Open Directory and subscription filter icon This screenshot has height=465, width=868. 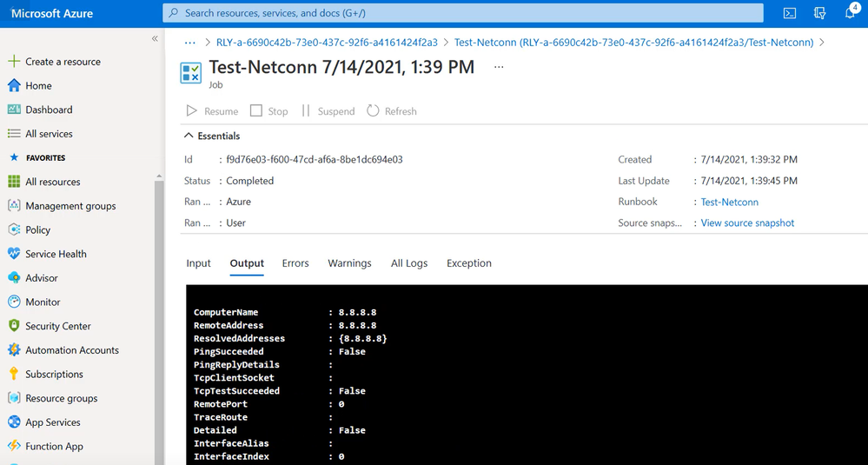(820, 13)
